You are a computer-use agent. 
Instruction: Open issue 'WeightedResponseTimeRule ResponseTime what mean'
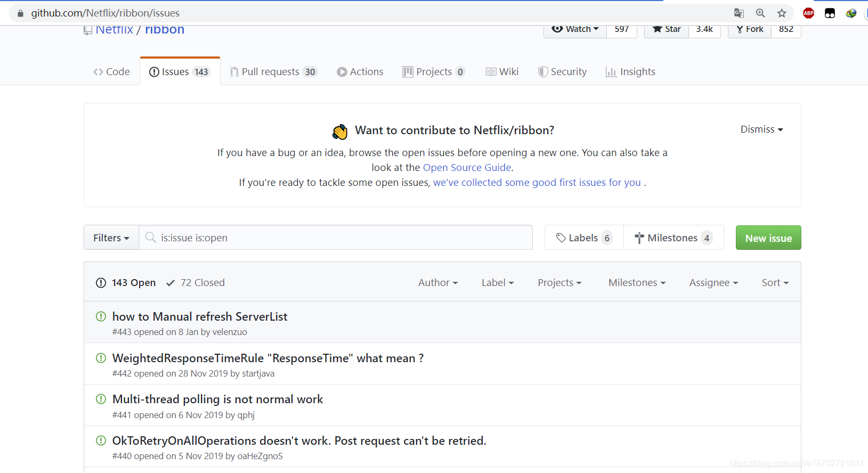[x=268, y=358]
